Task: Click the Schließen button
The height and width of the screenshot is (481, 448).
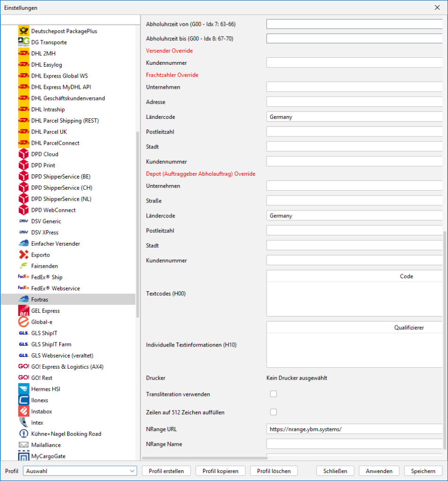Action: (335, 471)
